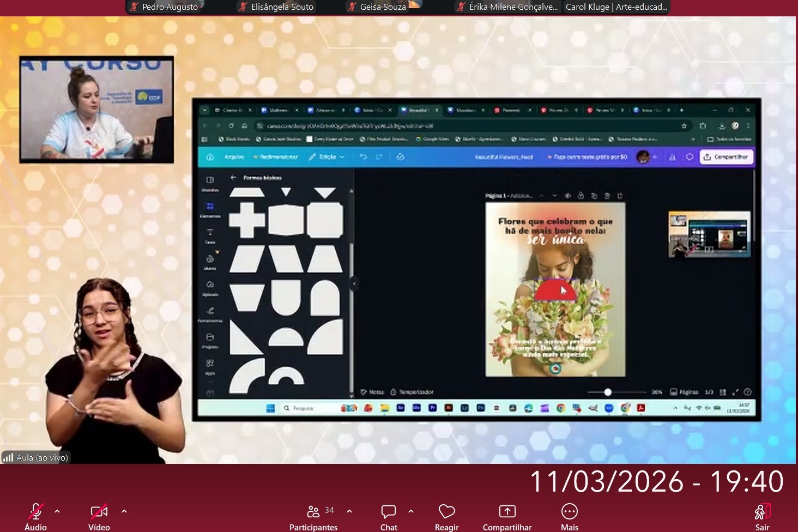Screen dimensions: 798x532
Task: Expand arrow beside Chat
Action: pyautogui.click(x=411, y=511)
